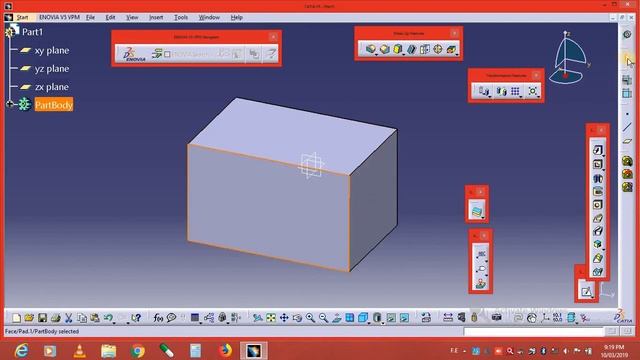Select Part1 root node
The width and height of the screenshot is (640, 360).
click(32, 32)
